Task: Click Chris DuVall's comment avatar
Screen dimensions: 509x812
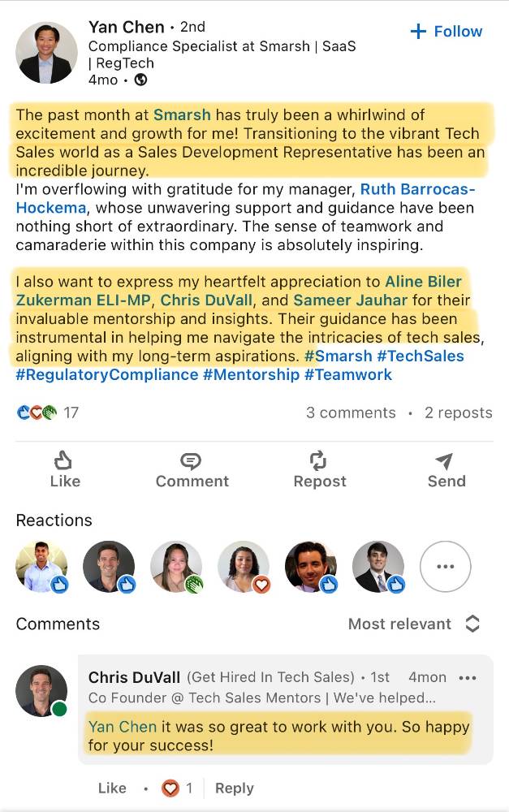Action: coord(42,691)
